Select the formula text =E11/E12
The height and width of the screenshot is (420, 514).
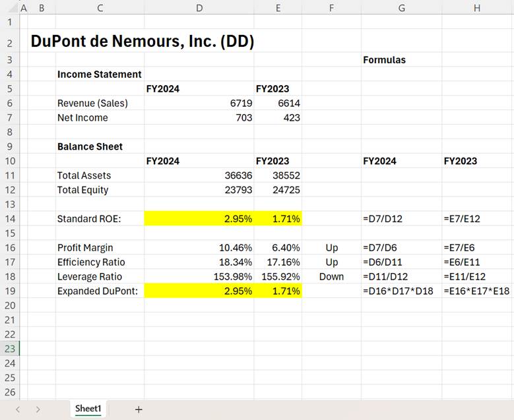pos(465,276)
